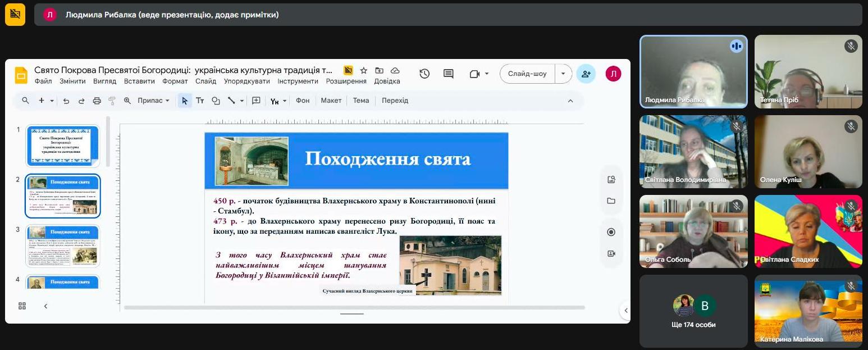Screen dimensions: 868x350
Task: Expand the Слайд-шоу dropdown arrow
Action: click(x=563, y=74)
